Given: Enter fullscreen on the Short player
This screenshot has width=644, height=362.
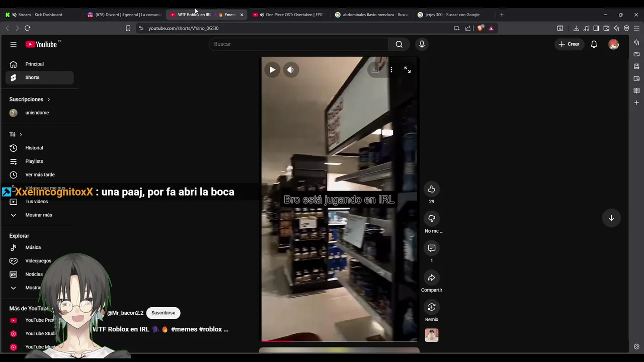Looking at the screenshot, I should point(408,70).
